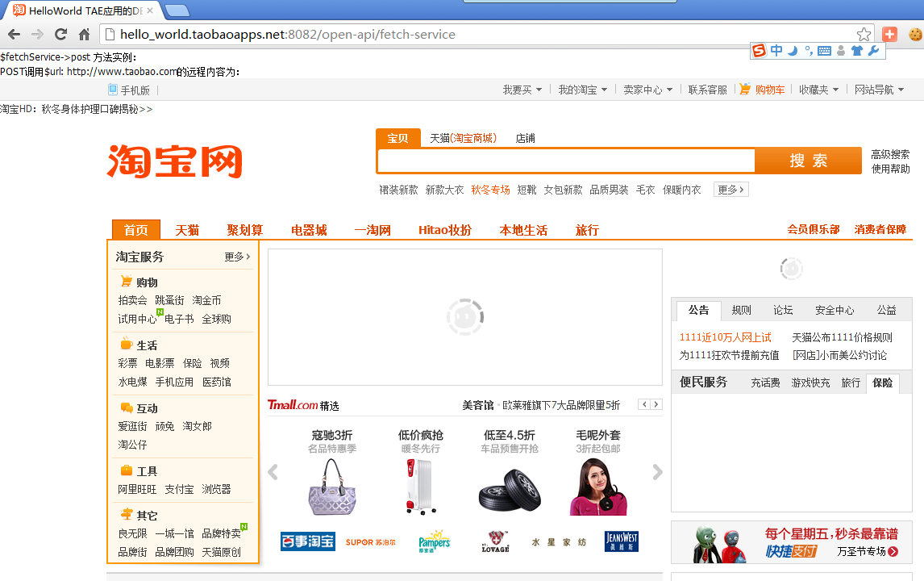This screenshot has width=924, height=581.
Task: Switch to the 规则 notice tab
Action: click(741, 310)
